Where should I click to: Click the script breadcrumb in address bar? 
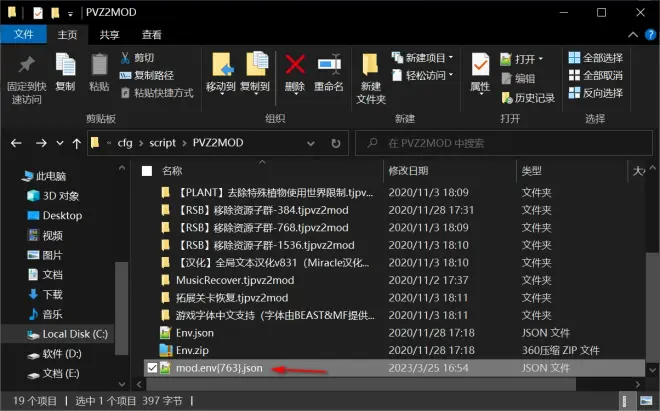(x=163, y=143)
